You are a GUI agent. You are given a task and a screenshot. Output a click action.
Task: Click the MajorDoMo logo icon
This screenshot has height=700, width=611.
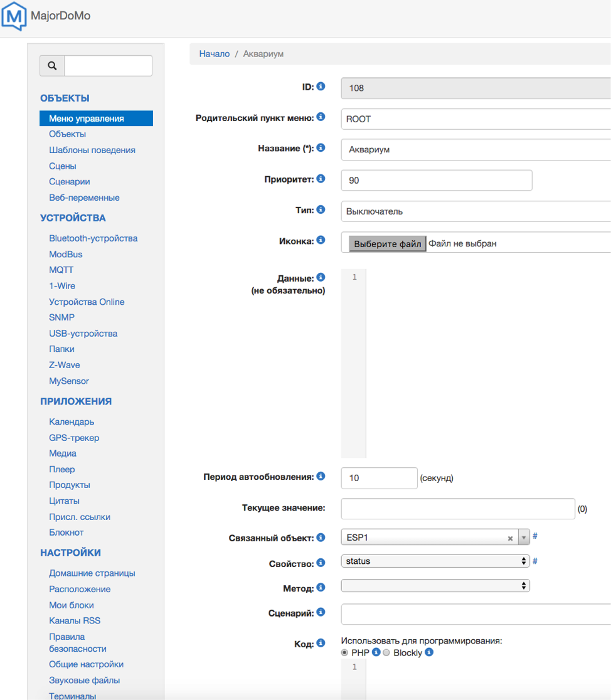14,16
